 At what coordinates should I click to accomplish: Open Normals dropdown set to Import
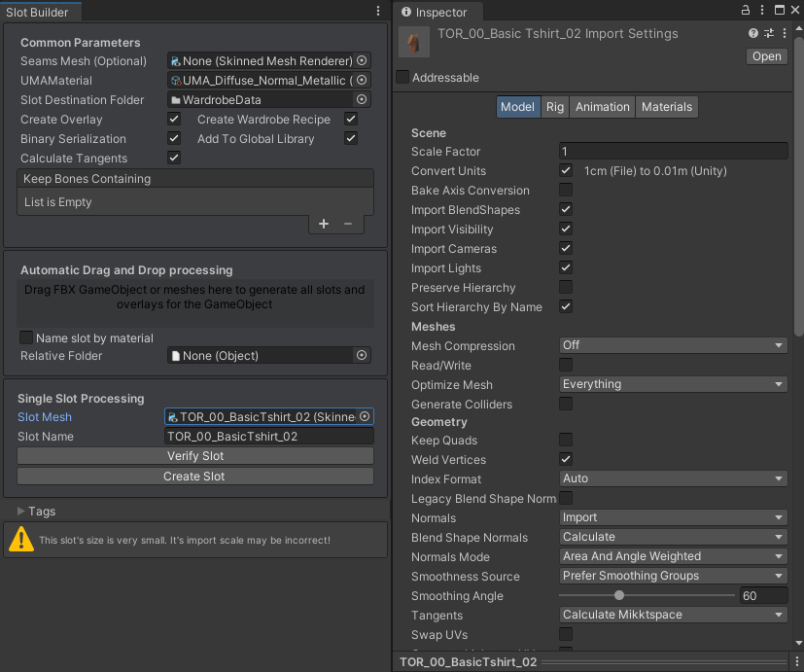click(x=674, y=517)
